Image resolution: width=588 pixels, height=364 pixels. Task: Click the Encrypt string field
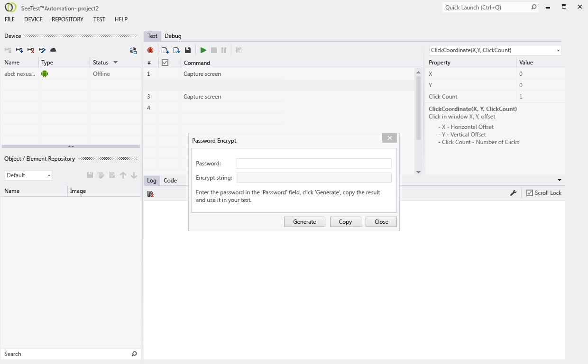(314, 178)
